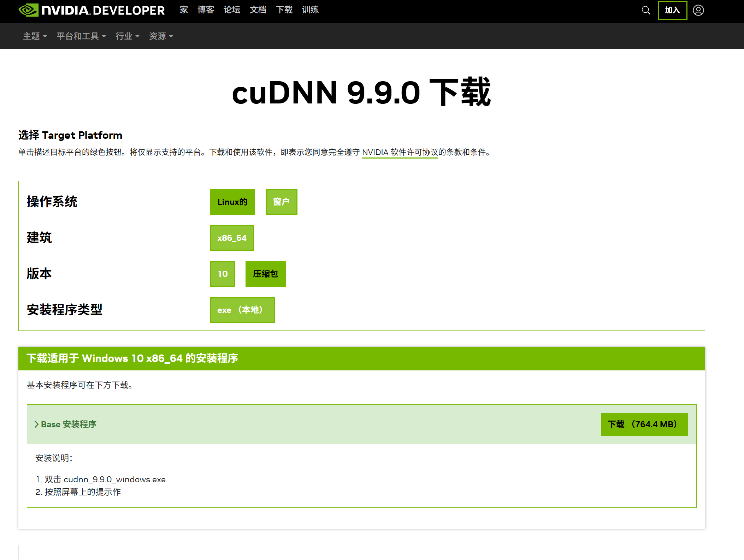Screen dimensions: 744x560
Task: Open the user account profile icon
Action: click(x=698, y=10)
